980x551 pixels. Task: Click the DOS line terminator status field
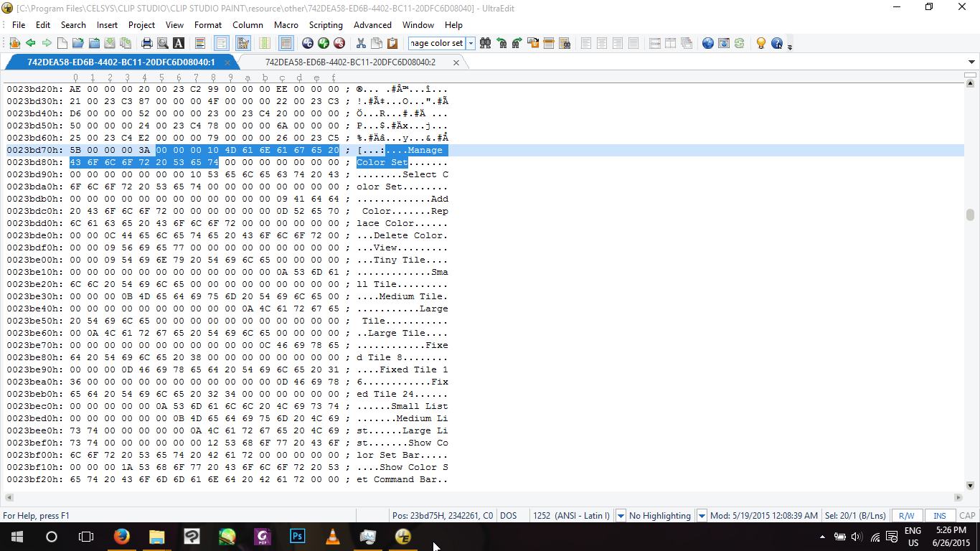(508, 515)
